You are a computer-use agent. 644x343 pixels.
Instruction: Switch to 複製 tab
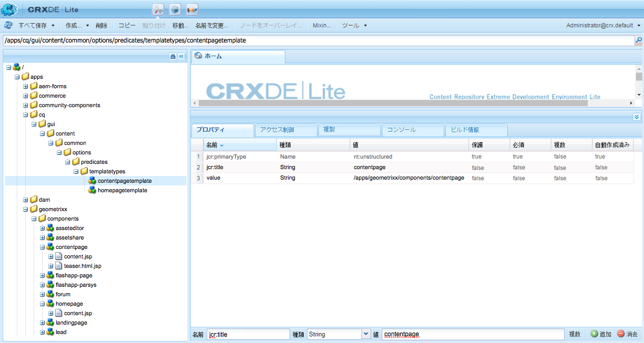349,130
